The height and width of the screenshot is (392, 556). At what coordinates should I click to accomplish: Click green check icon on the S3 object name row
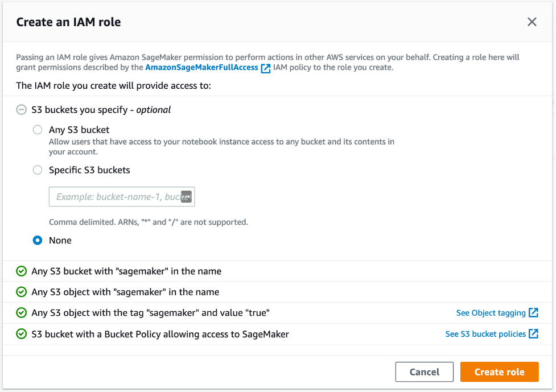(x=21, y=292)
